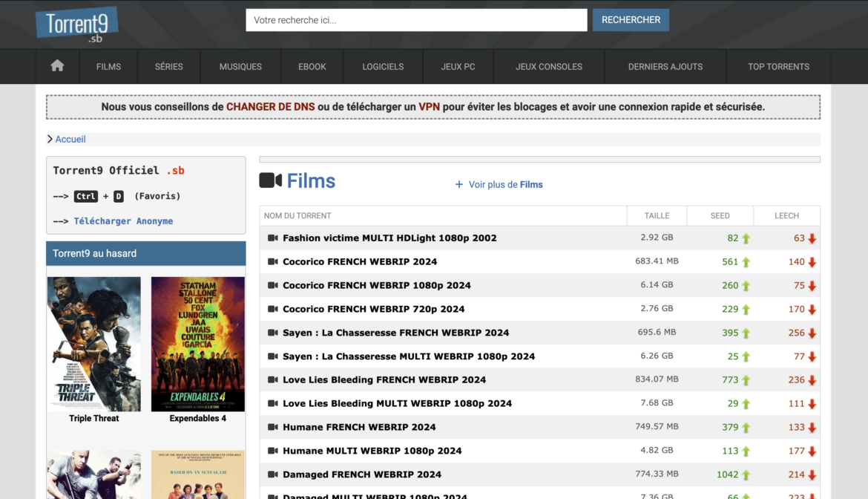The image size is (868, 499).
Task: Click the video camera icon beside Films heading
Action: pos(270,180)
